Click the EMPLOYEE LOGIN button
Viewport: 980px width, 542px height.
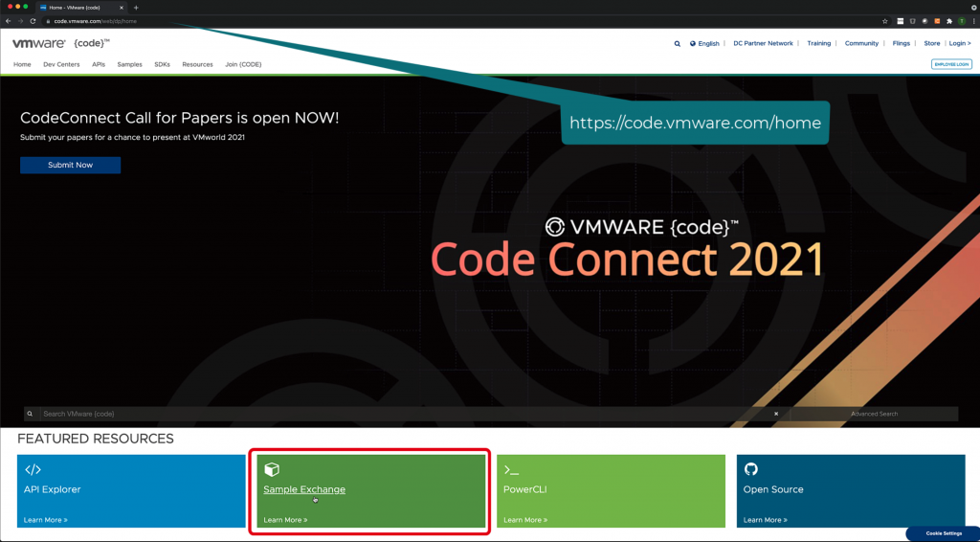[x=951, y=64]
